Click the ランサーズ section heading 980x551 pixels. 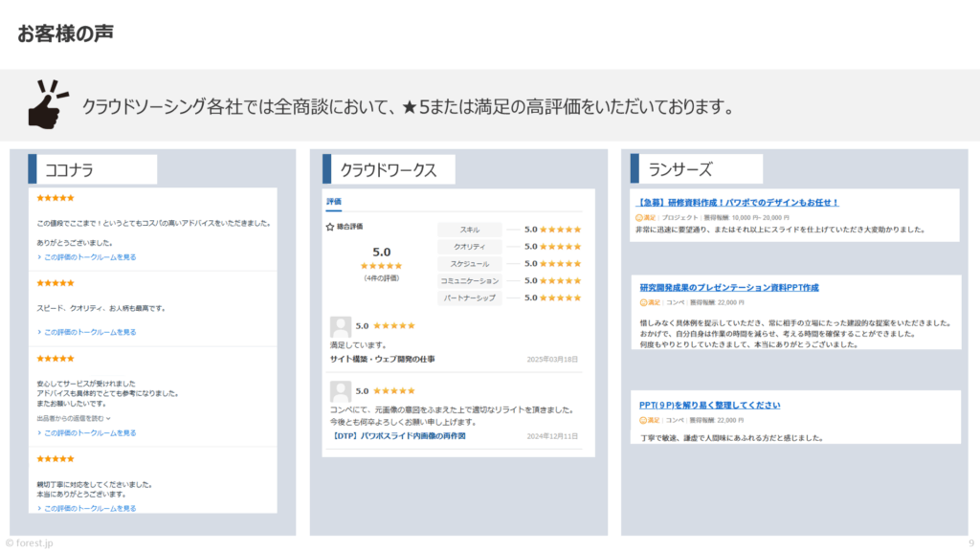pos(680,169)
